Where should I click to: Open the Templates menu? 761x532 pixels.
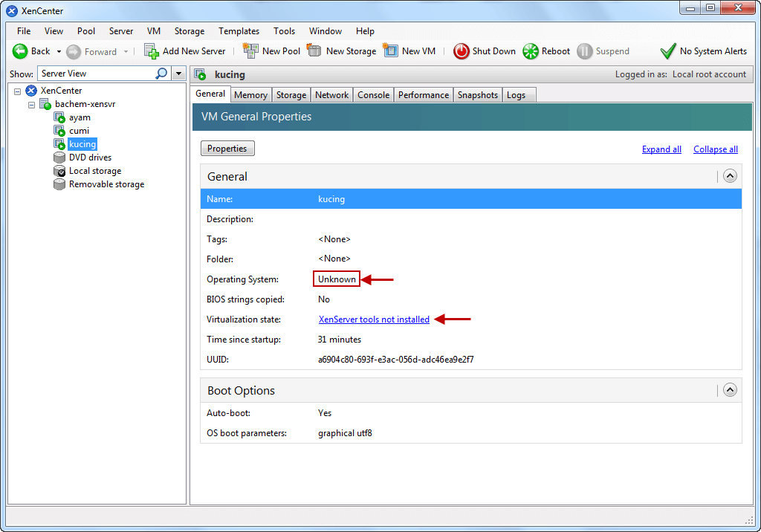(239, 31)
